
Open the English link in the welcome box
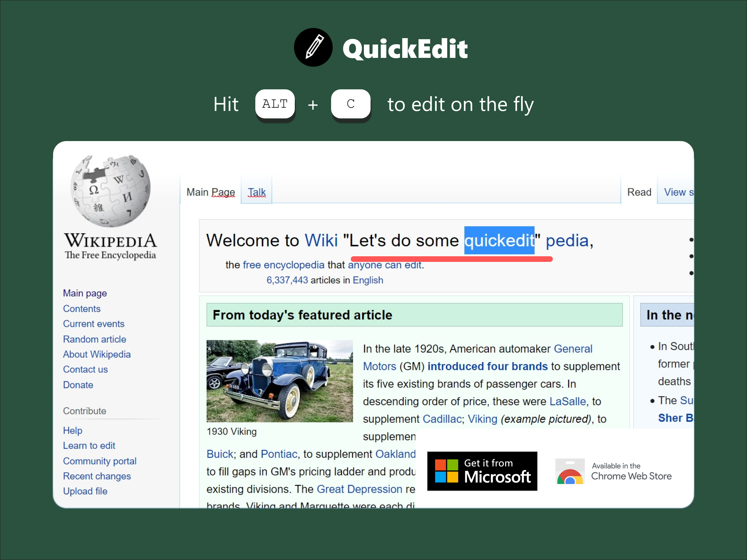[x=368, y=280]
